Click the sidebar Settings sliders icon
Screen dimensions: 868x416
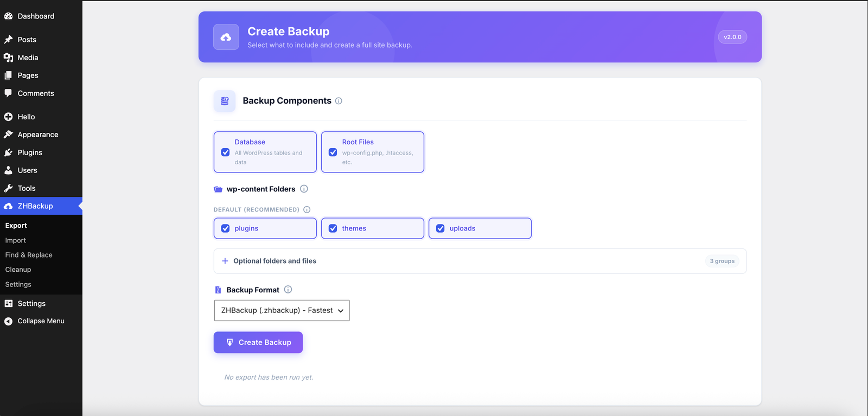8,304
